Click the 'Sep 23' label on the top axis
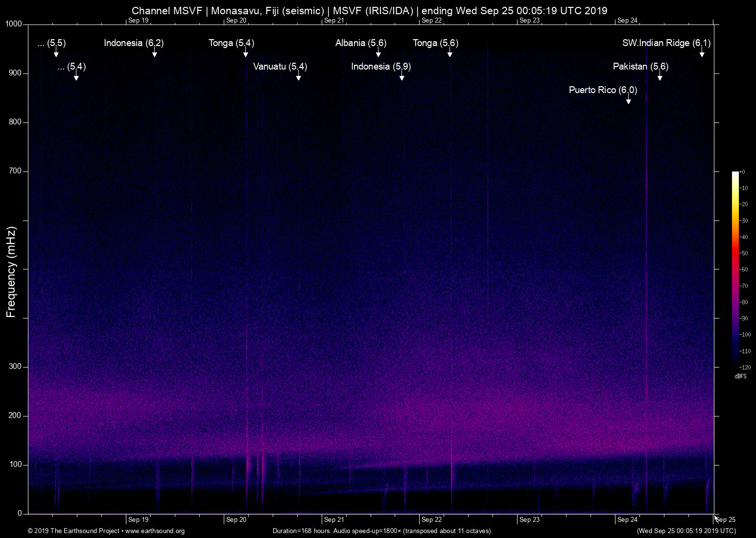The height and width of the screenshot is (538, 756). (530, 21)
